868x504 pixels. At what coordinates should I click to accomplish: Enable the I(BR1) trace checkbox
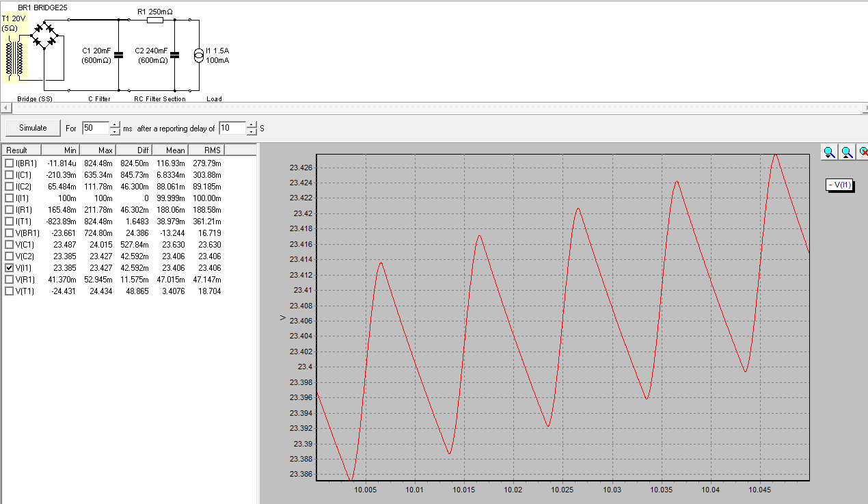[9, 163]
